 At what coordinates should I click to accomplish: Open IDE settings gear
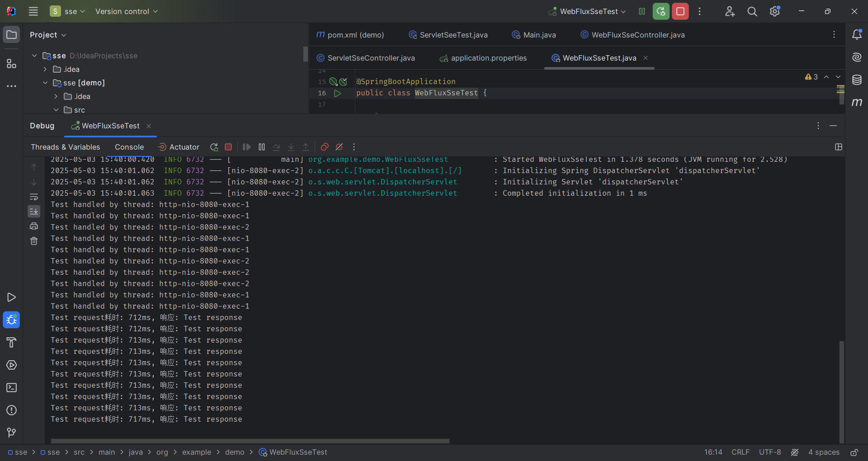775,11
